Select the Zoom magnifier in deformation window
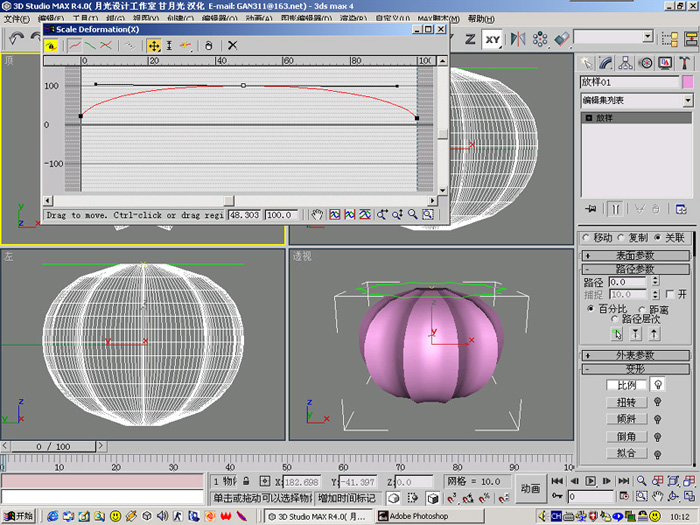The height and width of the screenshot is (525, 700). [x=412, y=215]
